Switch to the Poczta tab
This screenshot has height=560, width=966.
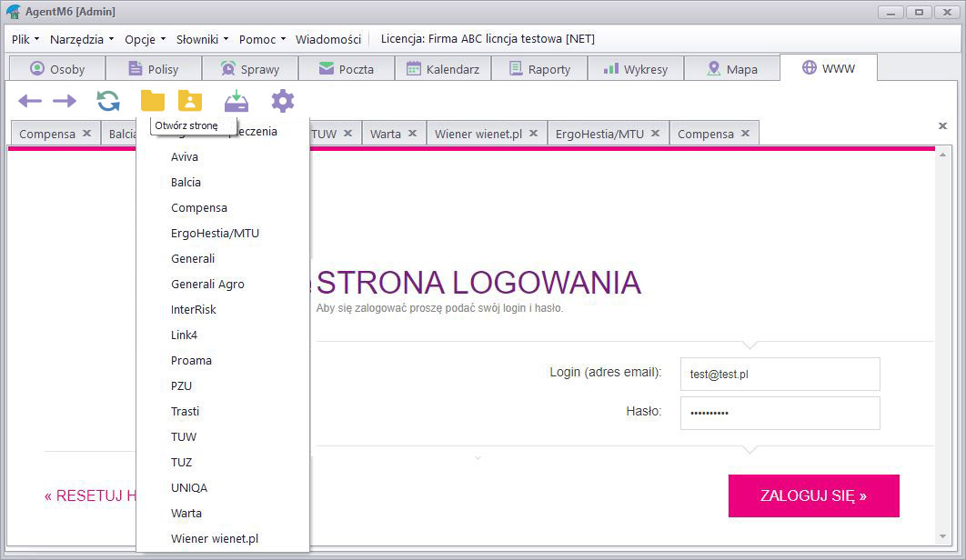click(347, 69)
